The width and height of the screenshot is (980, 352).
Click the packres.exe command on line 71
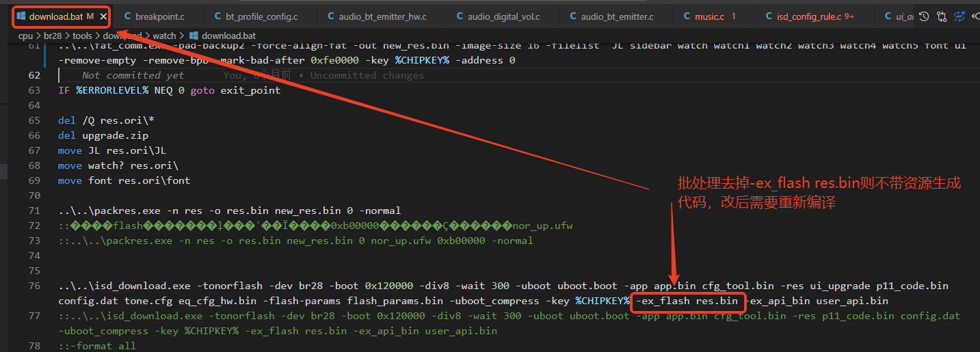[x=229, y=211]
